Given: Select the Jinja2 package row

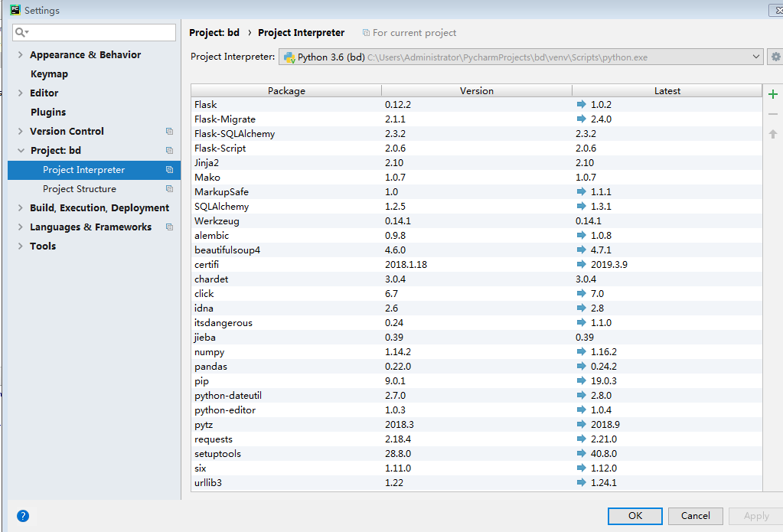Looking at the screenshot, I should (477, 162).
